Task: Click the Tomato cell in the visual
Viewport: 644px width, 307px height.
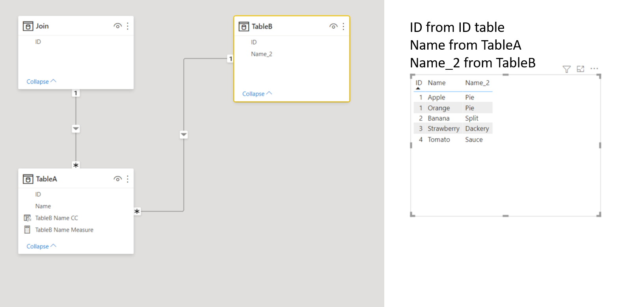Action: coord(439,140)
